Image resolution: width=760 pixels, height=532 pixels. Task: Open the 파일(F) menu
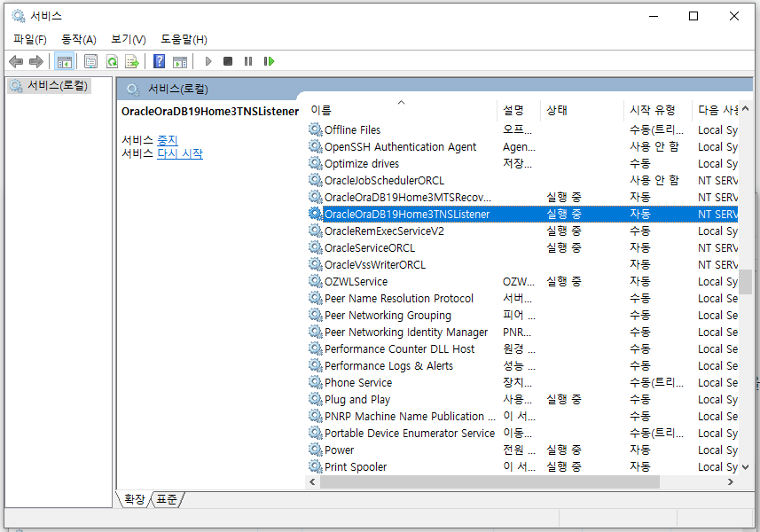tap(30, 39)
